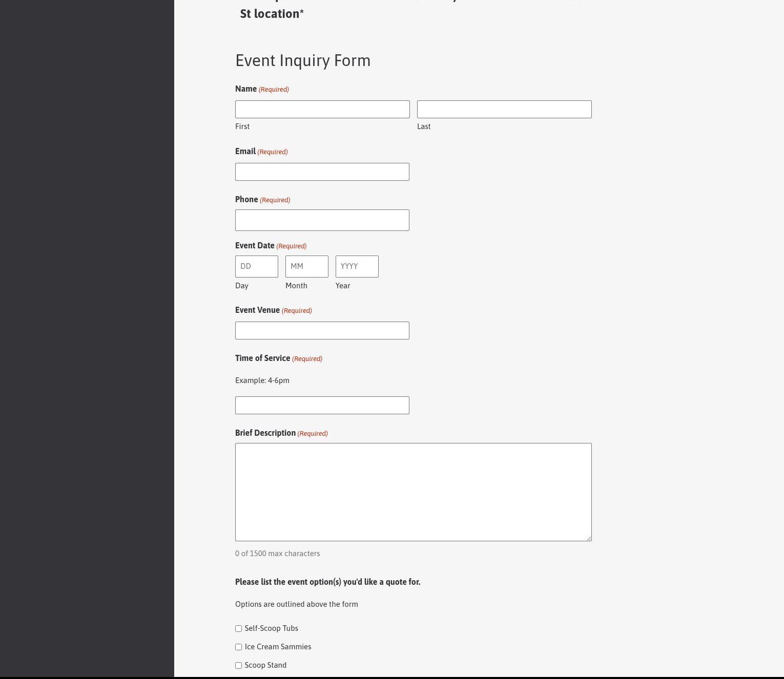Click the "Event Date" label

click(255, 245)
